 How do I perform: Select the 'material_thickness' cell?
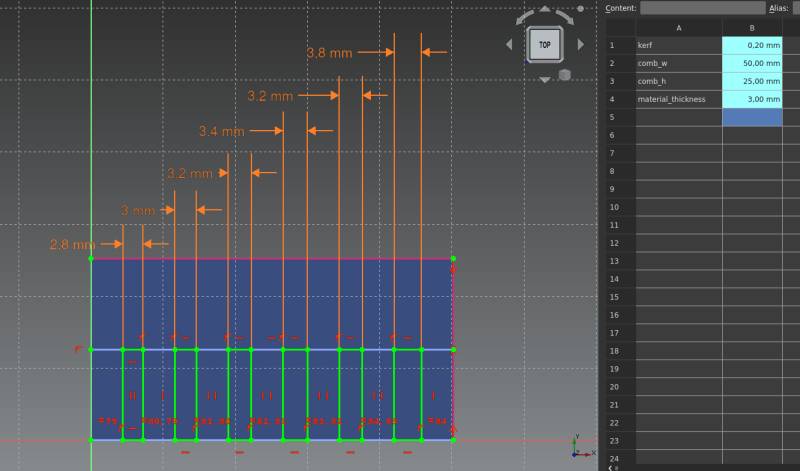click(x=679, y=99)
